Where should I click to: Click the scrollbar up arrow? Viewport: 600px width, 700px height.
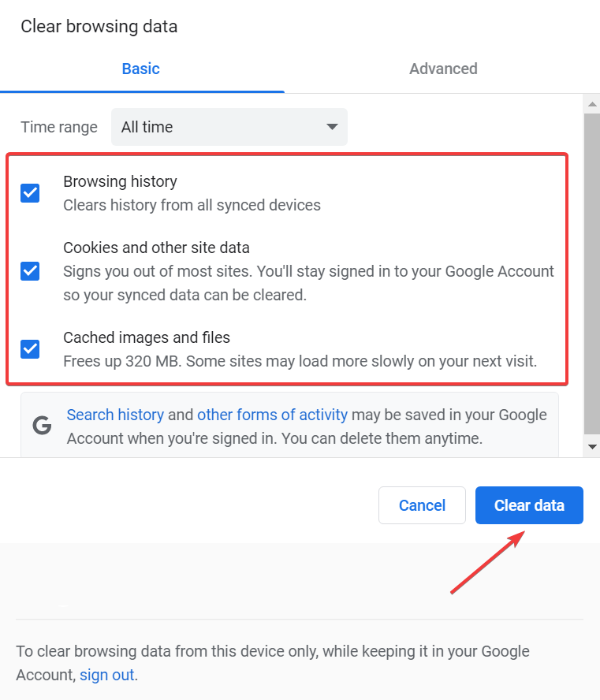coord(592,104)
